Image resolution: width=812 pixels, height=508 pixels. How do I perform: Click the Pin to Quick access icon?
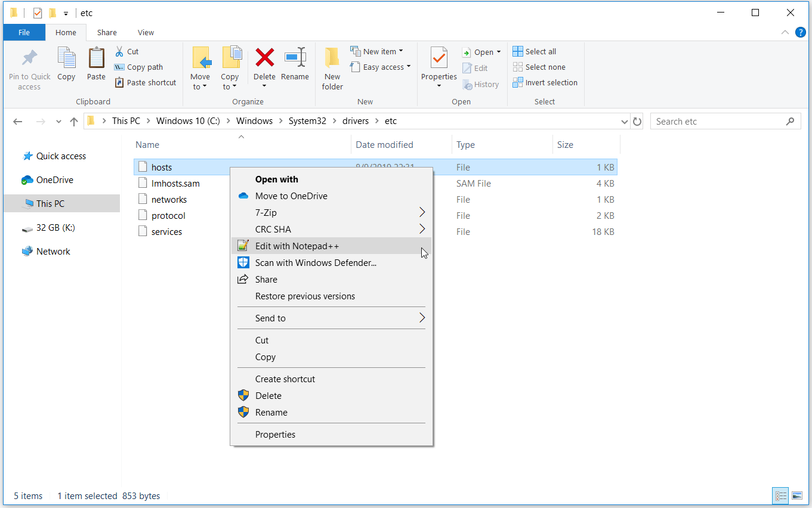click(x=29, y=58)
